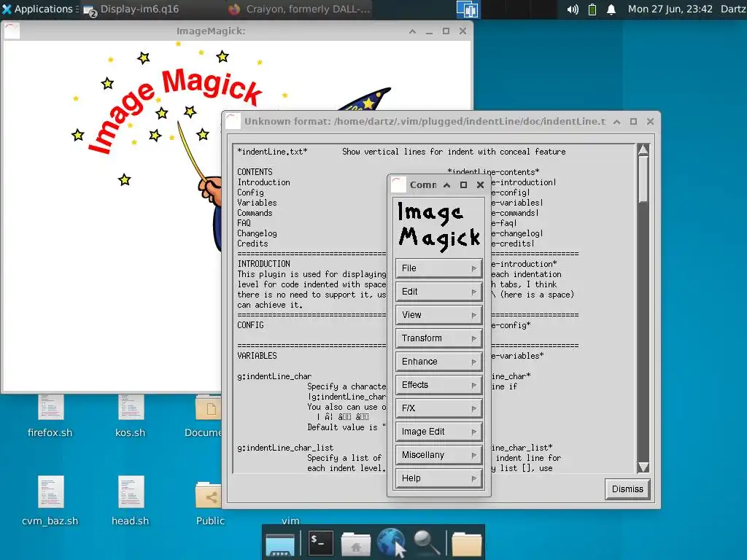Screen dimensions: 747x560
Task: Click the clock showing Mon 27 Jun
Action: [670, 9]
